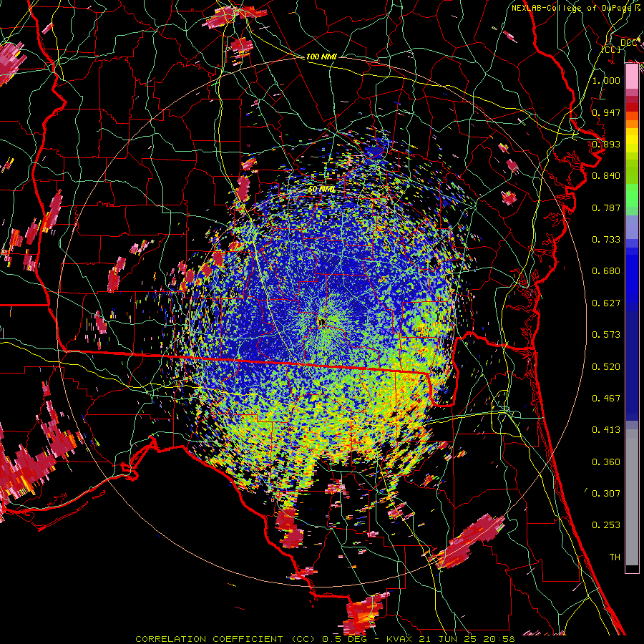Select the 0.253 scale value label
The image size is (644, 644).
tap(606, 525)
